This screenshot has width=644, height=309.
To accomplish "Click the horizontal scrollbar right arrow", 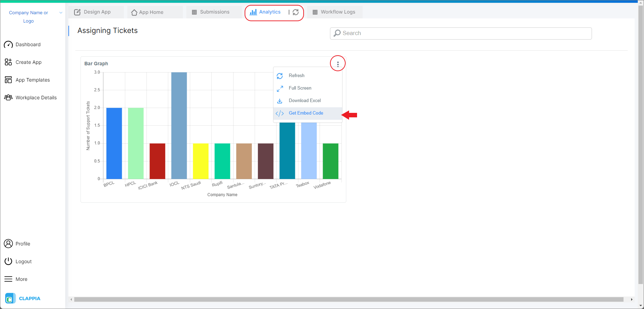I will coord(632,299).
